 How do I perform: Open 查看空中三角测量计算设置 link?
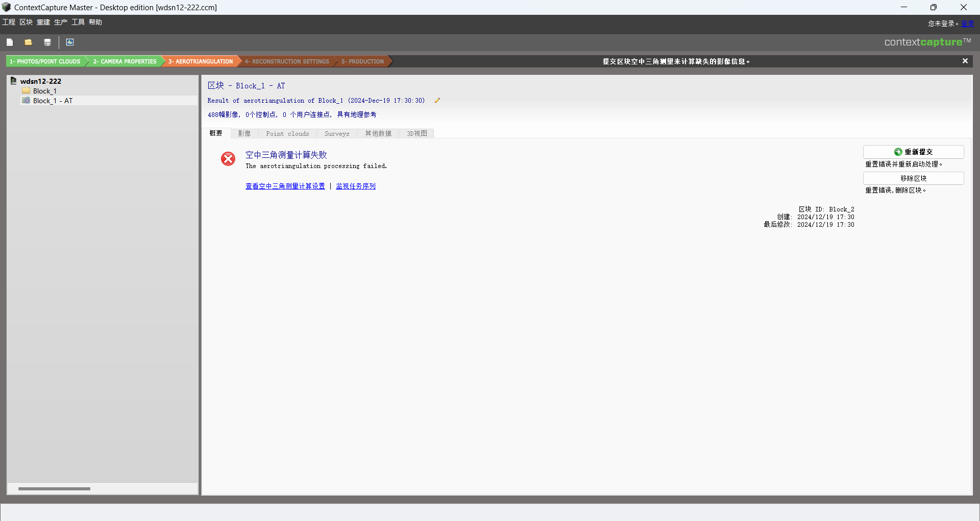tap(285, 186)
